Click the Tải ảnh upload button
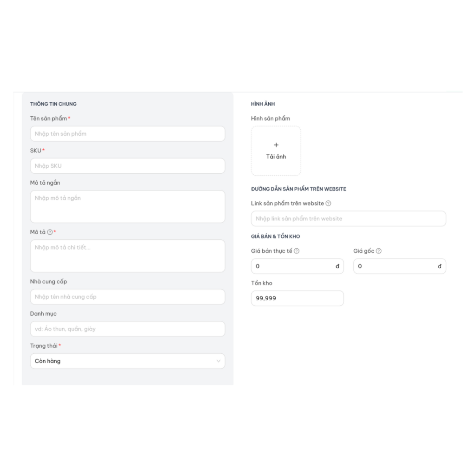Screen dimensions: 476x476 tap(276, 157)
